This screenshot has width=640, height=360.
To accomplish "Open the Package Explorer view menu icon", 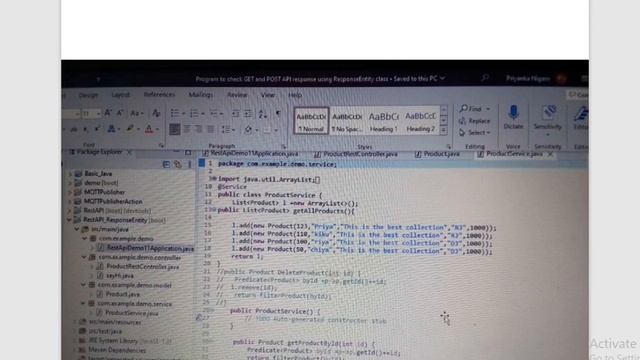I will (x=189, y=164).
